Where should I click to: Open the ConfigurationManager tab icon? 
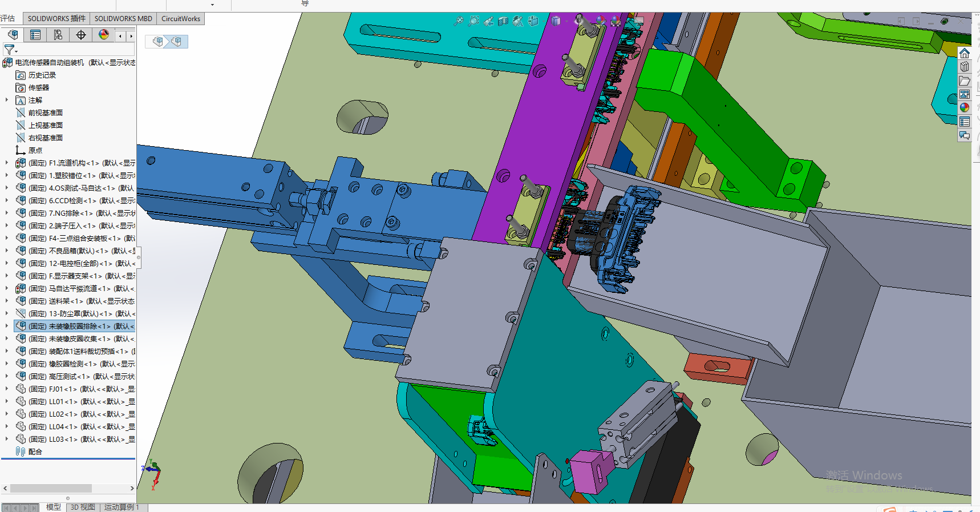point(58,35)
